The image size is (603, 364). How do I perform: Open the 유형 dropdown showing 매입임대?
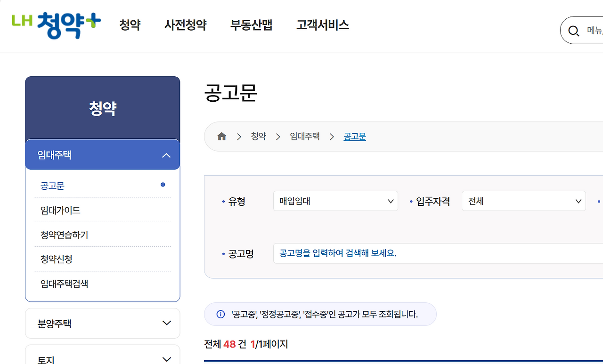tap(335, 201)
